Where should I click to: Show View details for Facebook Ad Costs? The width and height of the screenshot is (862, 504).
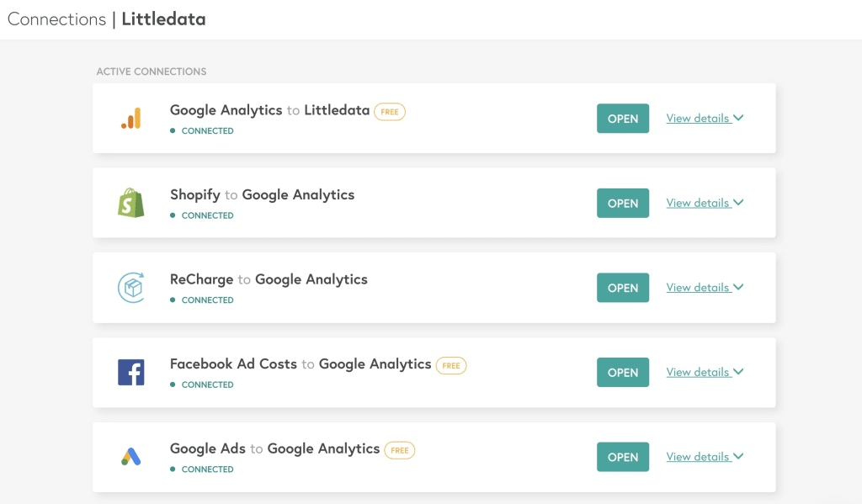(705, 372)
